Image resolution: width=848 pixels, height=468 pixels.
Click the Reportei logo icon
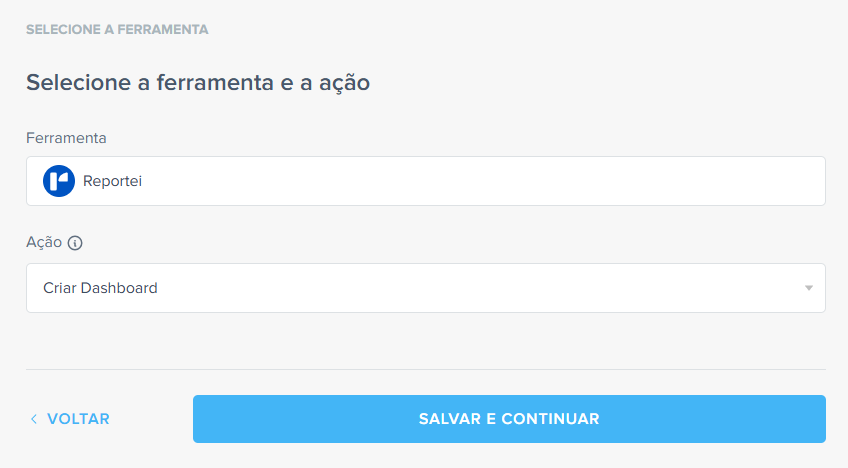tap(59, 181)
